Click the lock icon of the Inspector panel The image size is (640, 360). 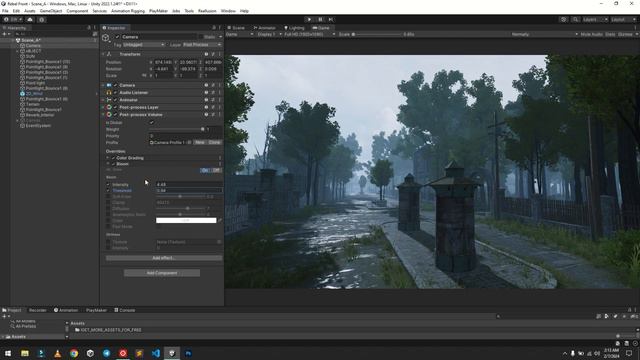tap(213, 28)
